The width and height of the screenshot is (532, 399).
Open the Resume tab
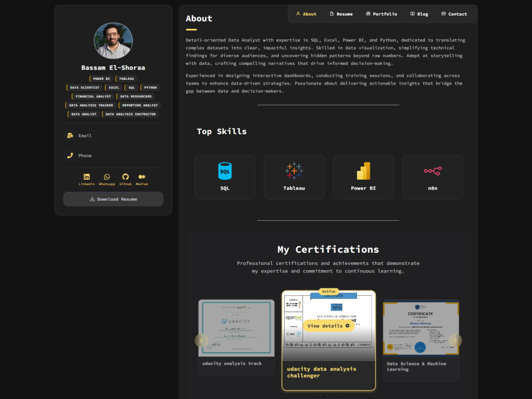tap(342, 14)
